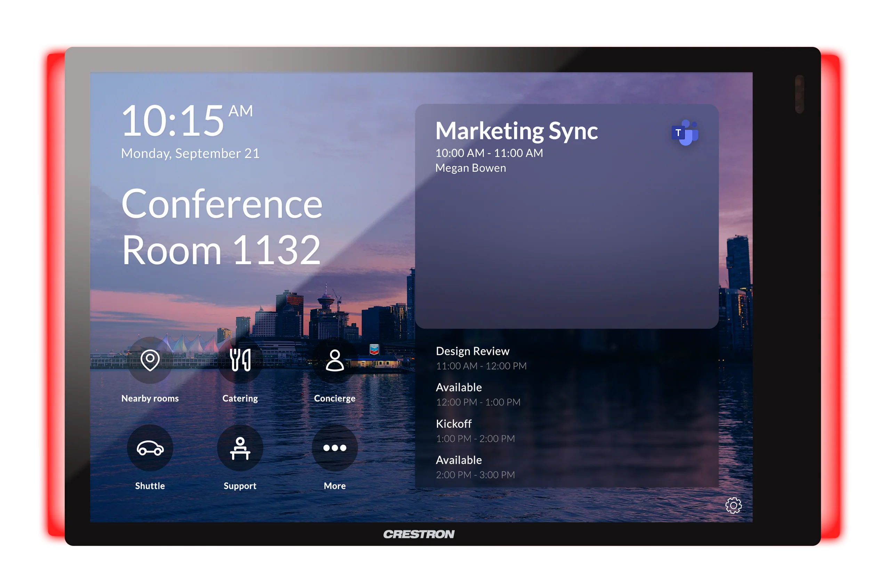880x588 pixels.
Task: Tap the Catering text label
Action: tap(240, 398)
